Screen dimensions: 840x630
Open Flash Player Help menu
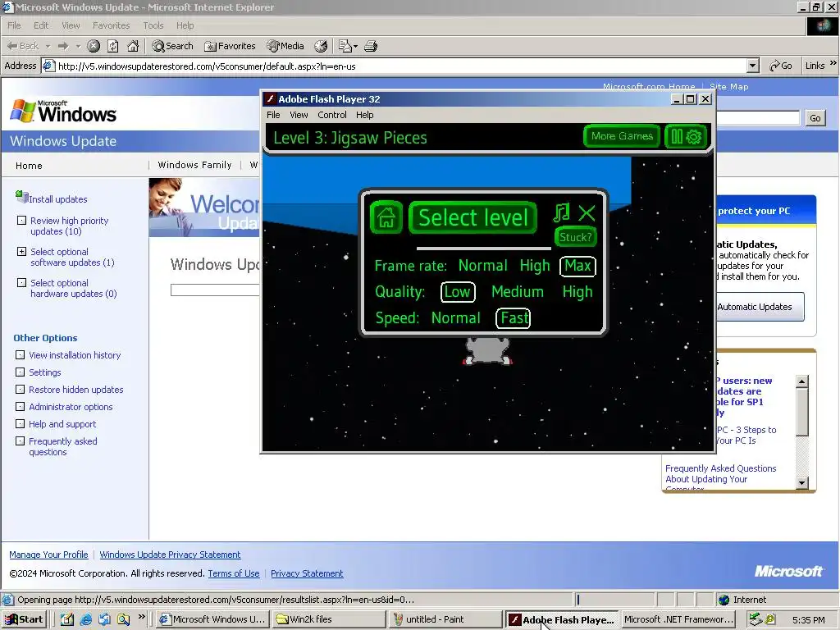click(365, 115)
